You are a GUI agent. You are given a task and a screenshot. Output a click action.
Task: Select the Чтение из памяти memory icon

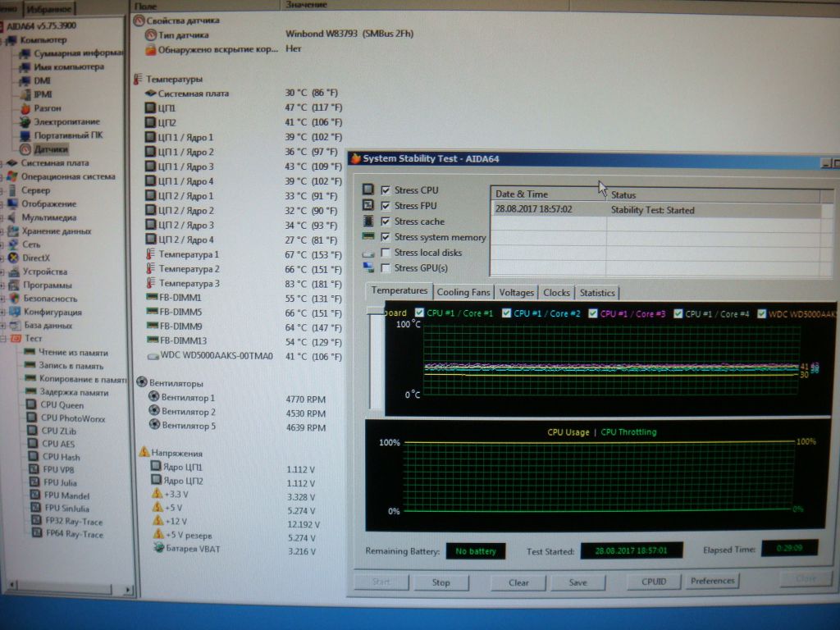pyautogui.click(x=30, y=351)
